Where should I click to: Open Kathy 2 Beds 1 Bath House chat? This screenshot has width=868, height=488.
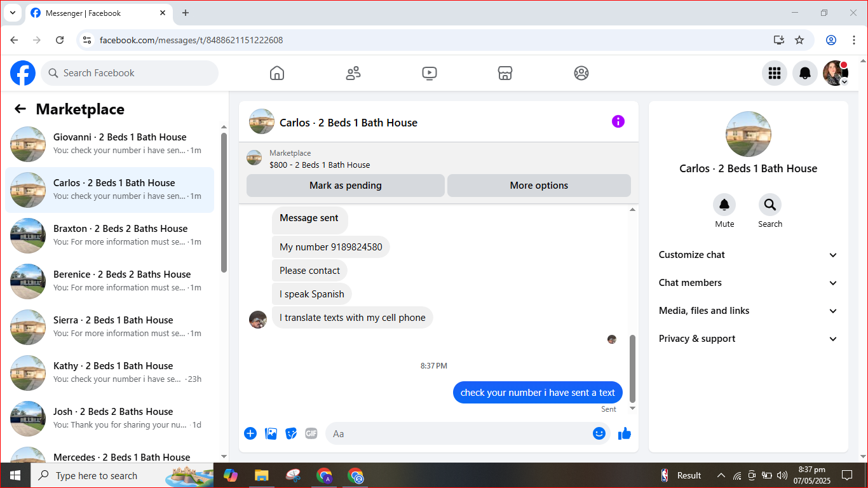[109, 373]
